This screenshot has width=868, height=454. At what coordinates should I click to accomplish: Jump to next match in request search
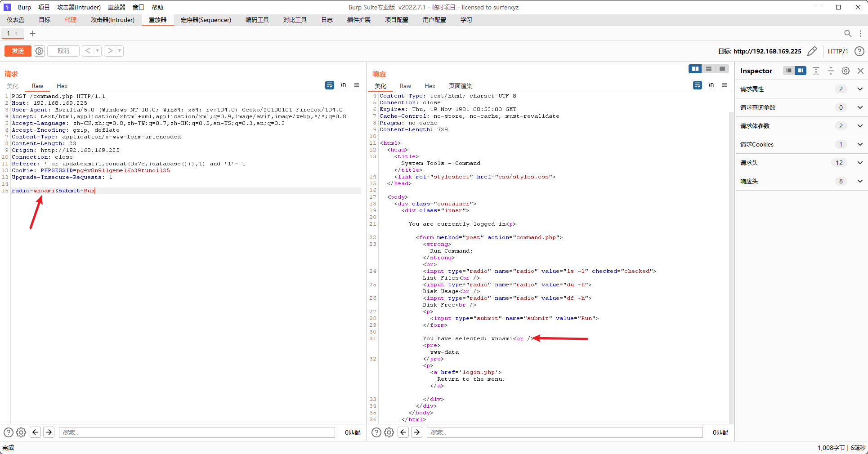click(49, 432)
